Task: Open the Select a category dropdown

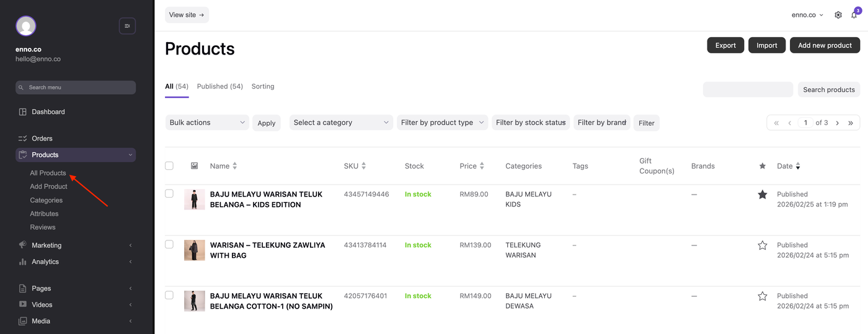Action: (x=341, y=123)
